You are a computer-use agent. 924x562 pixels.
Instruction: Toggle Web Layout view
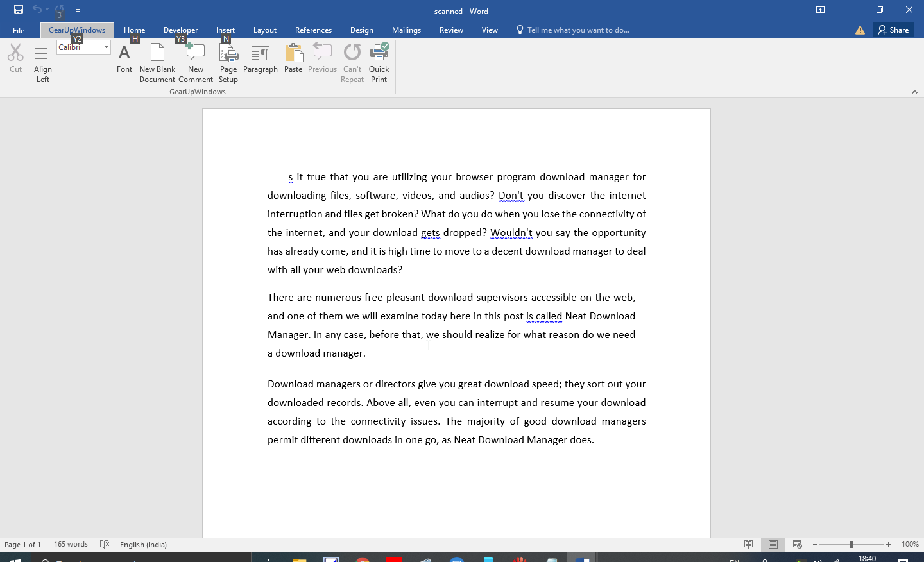[797, 544]
